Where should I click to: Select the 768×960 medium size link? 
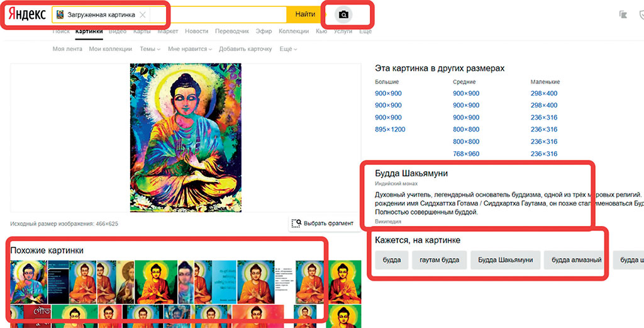466,154
